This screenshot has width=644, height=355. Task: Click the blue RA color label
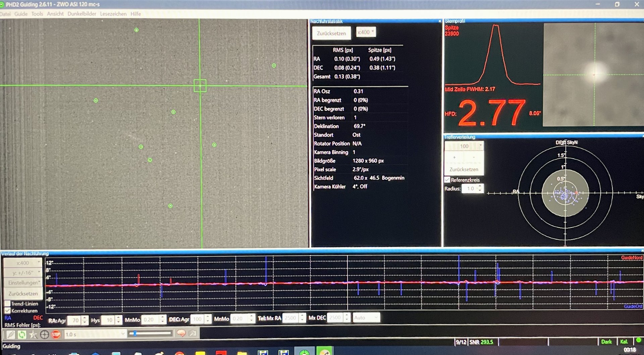tap(8, 318)
